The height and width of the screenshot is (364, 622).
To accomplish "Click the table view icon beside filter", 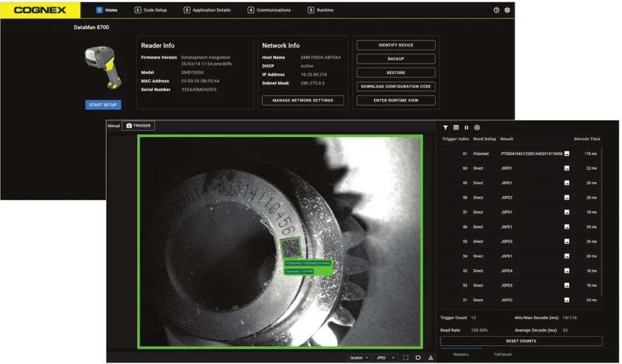I will 456,127.
